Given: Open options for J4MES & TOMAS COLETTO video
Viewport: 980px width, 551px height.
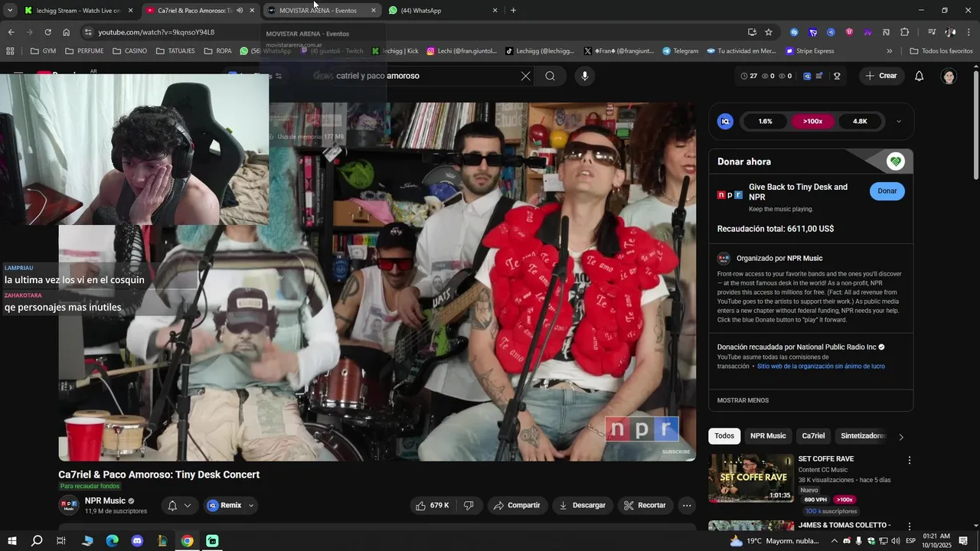Looking at the screenshot, I should tap(910, 527).
